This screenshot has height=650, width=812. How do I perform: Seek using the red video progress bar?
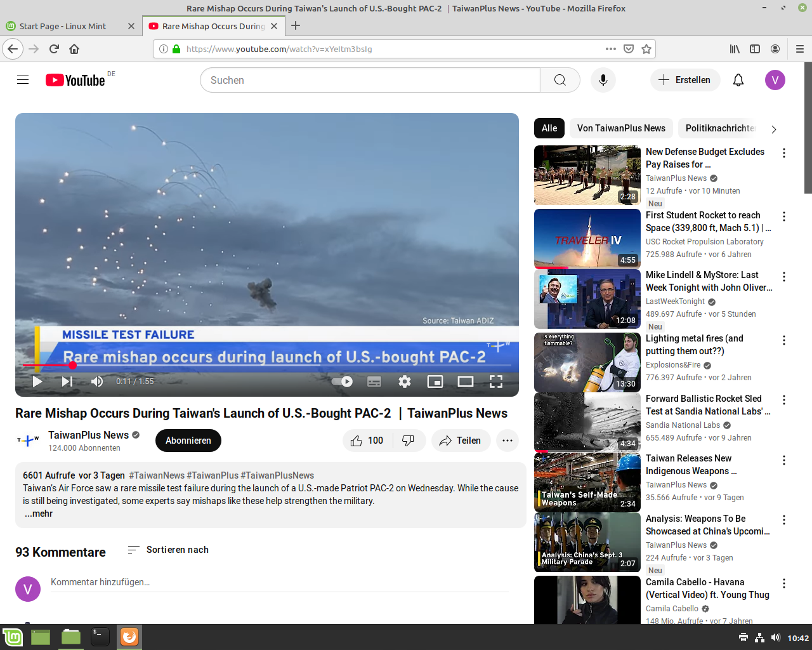(266, 365)
